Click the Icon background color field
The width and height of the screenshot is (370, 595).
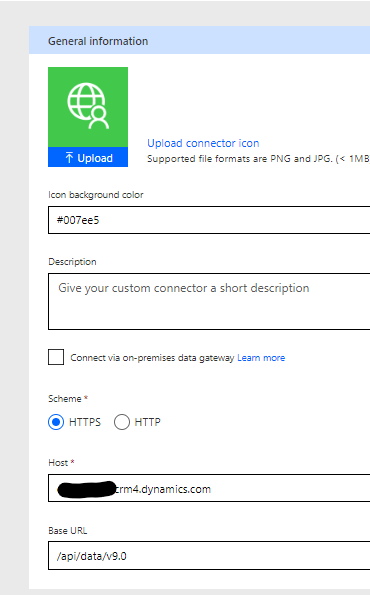(x=209, y=220)
